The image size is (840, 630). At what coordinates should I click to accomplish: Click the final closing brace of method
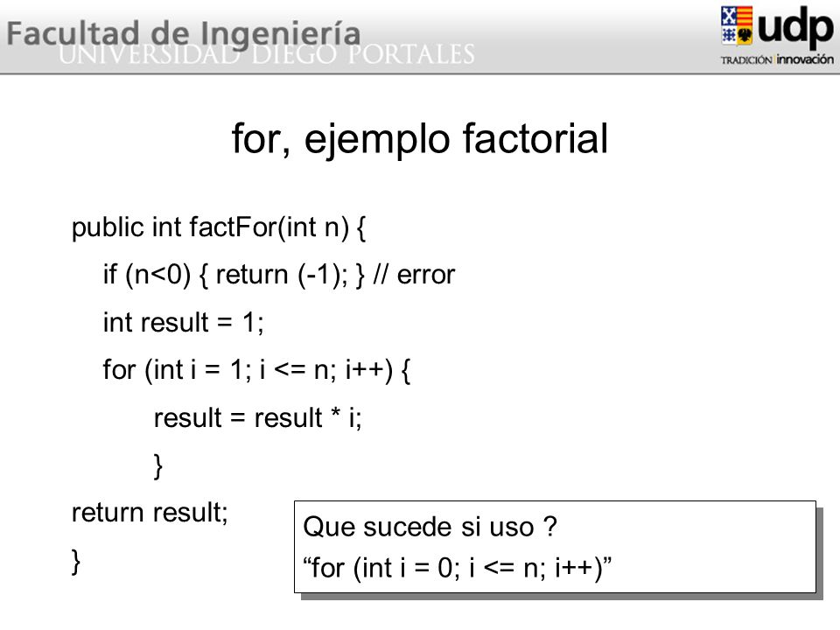point(76,562)
